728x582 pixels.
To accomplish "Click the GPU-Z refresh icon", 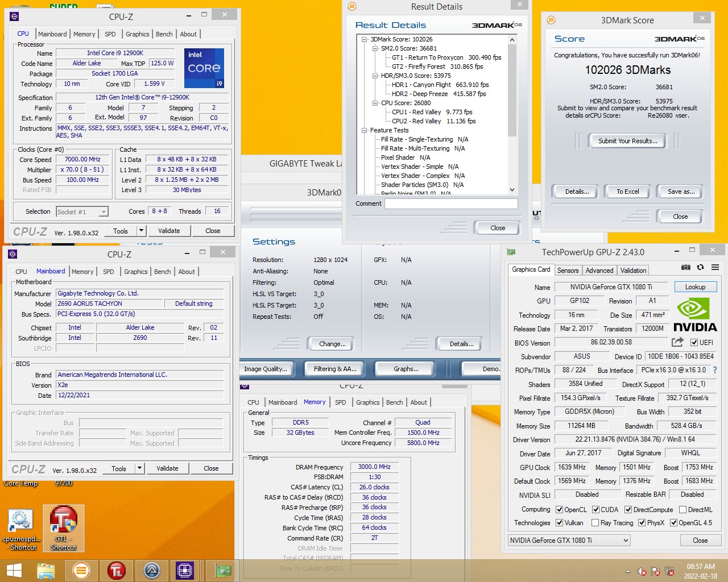I will click(700, 267).
